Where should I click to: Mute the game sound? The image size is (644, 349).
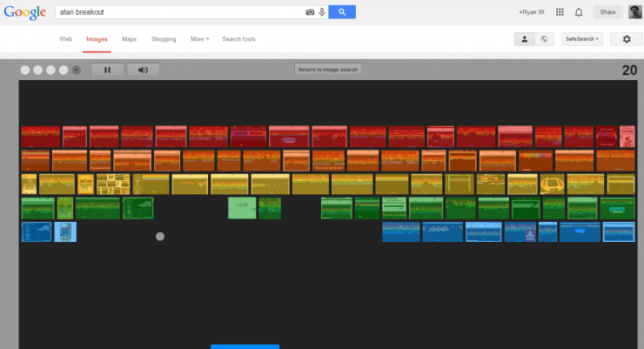(143, 70)
